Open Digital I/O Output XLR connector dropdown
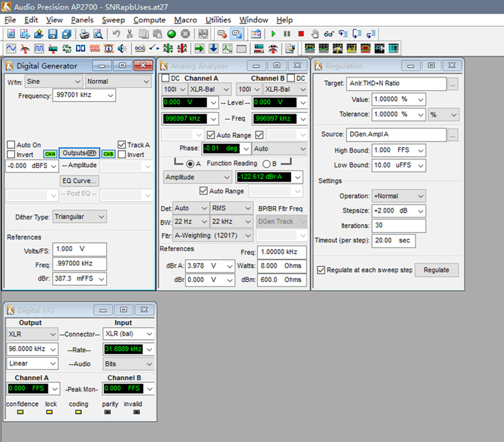The width and height of the screenshot is (504, 442). (x=32, y=334)
